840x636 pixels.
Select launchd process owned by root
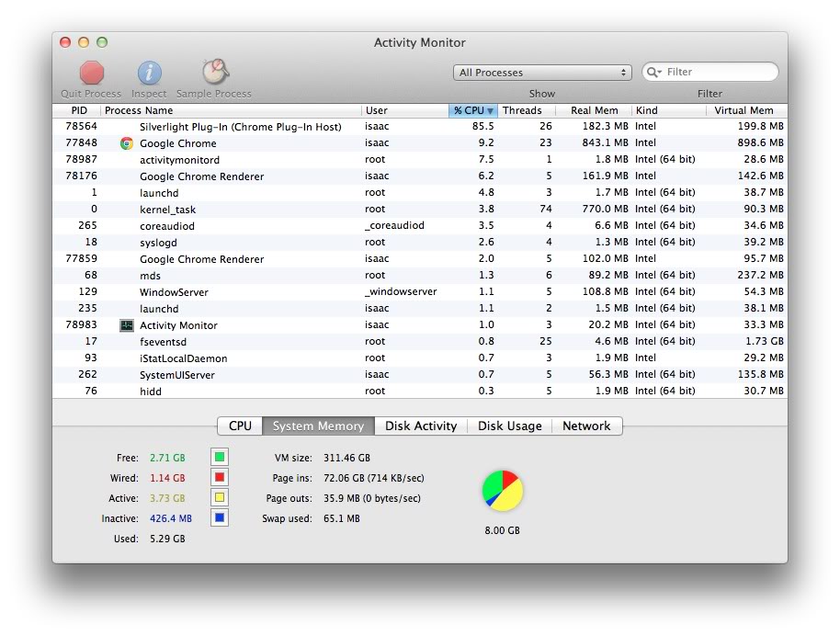[x=420, y=193]
